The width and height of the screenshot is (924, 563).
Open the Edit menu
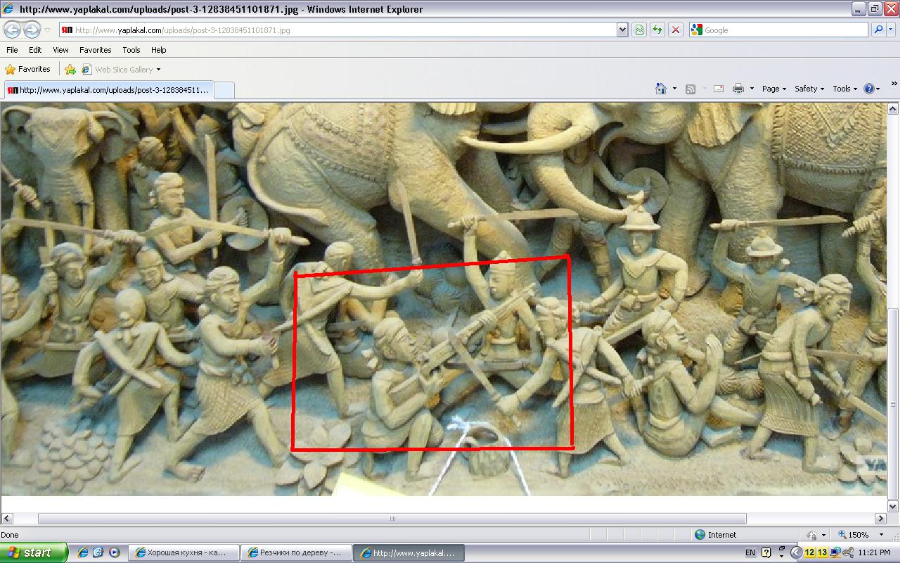click(35, 50)
